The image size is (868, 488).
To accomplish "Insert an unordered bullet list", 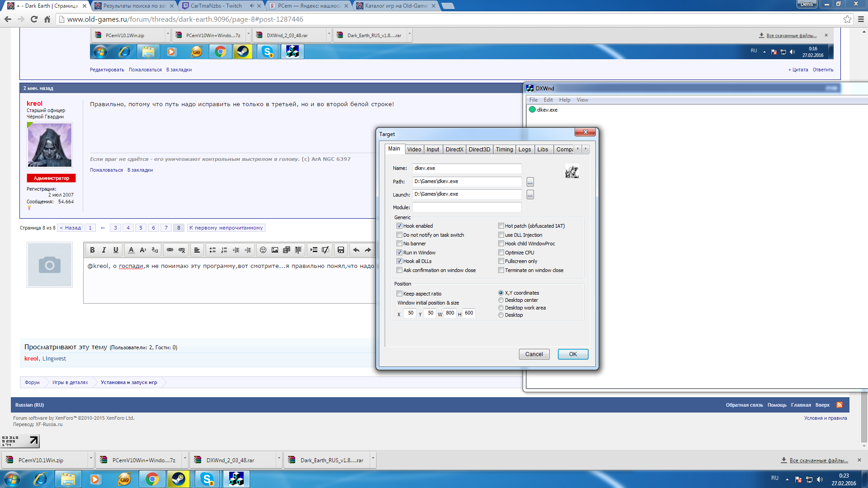I will pos(212,250).
